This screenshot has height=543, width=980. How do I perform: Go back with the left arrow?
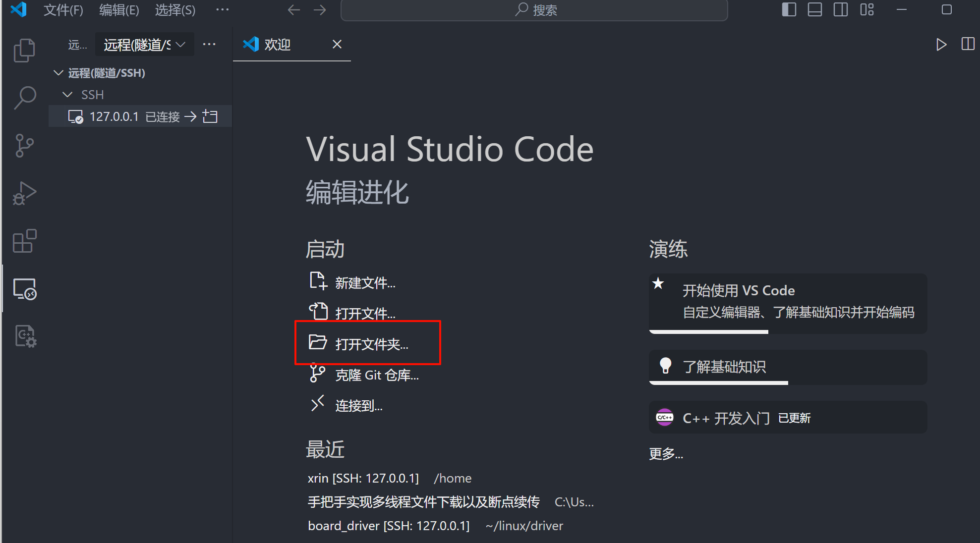point(294,10)
